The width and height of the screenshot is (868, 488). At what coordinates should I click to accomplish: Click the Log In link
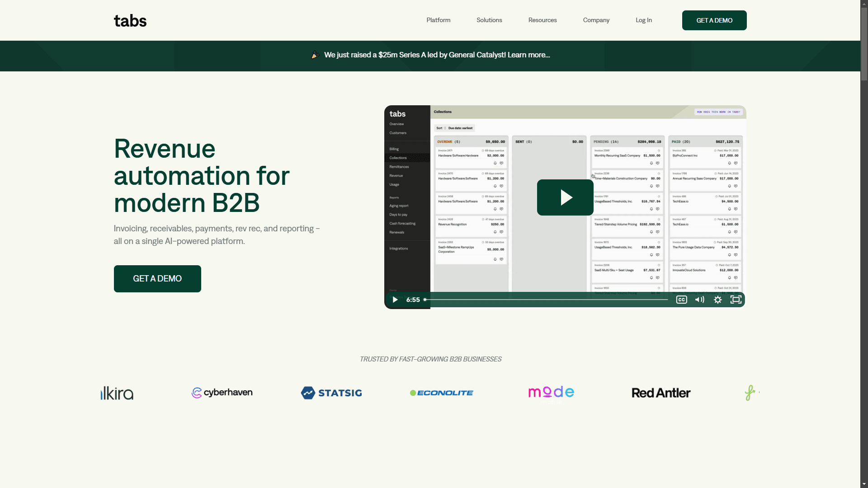pyautogui.click(x=643, y=20)
